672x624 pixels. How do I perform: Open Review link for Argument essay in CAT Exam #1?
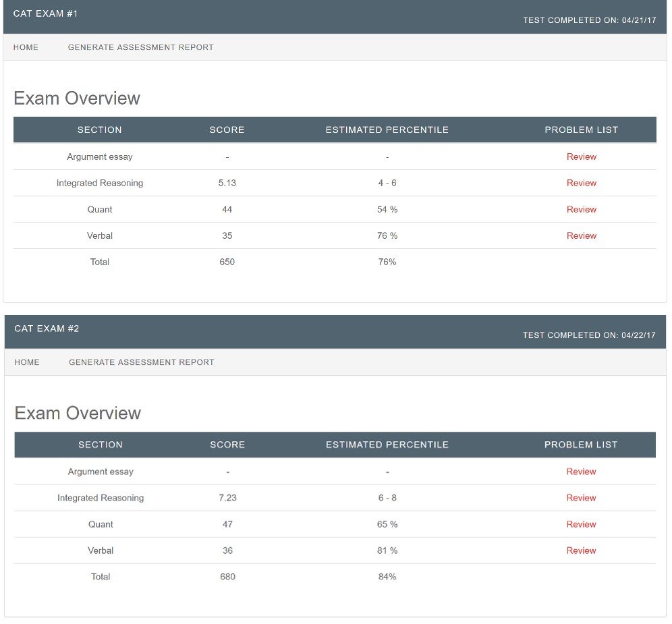[581, 157]
